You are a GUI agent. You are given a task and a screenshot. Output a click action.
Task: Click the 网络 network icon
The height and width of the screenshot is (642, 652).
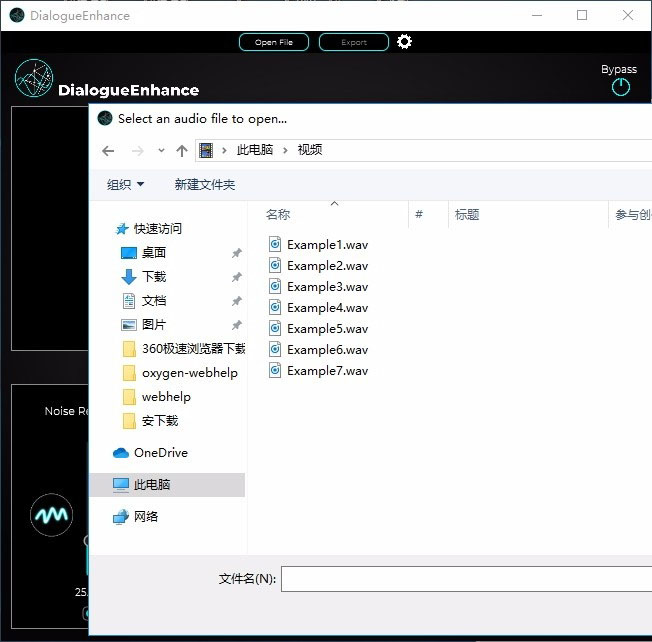[x=121, y=517]
